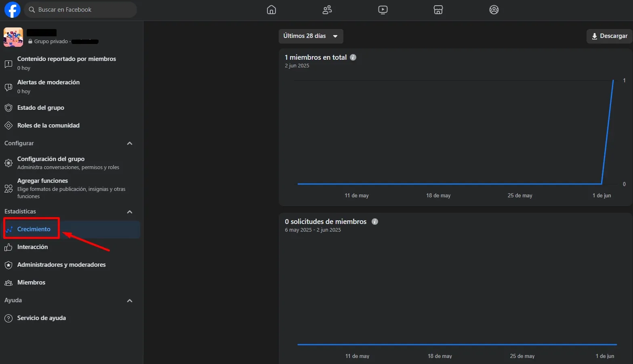Select Crecimiento in the statistics menu
The height and width of the screenshot is (364, 633).
pos(34,229)
